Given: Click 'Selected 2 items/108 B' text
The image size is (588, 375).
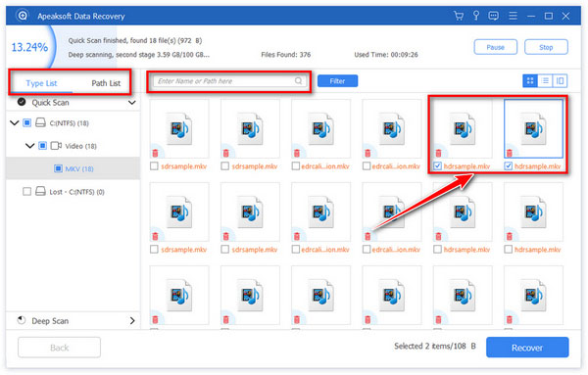Looking at the screenshot, I should click(435, 346).
